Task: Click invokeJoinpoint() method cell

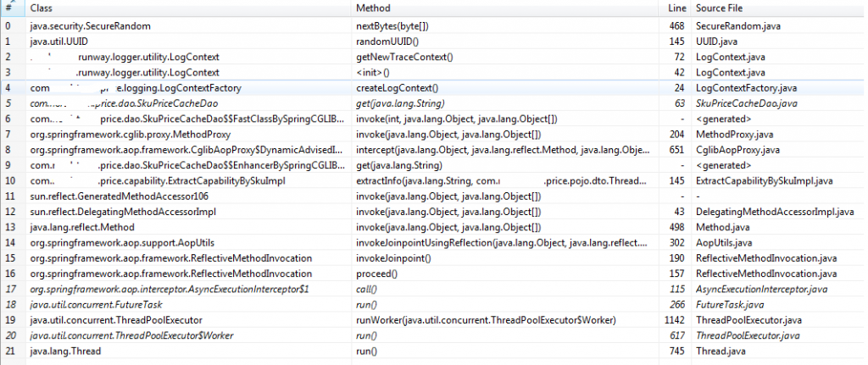Action: 393,258
